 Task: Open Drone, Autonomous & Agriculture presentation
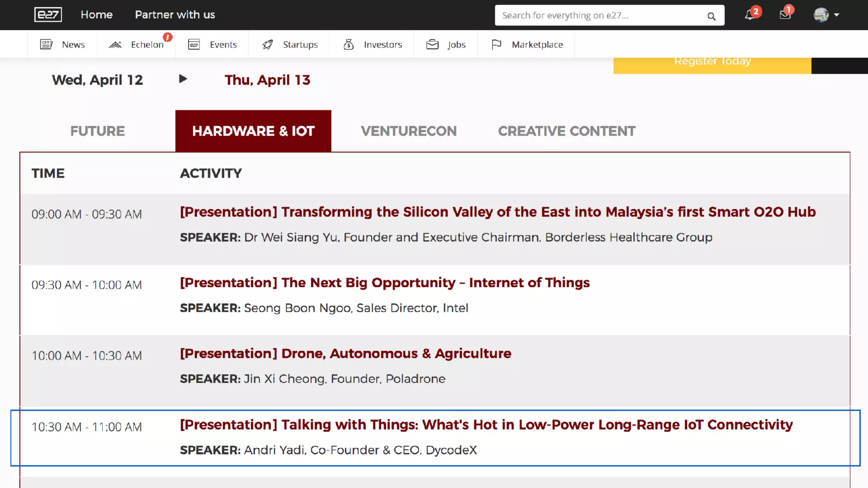[345, 353]
